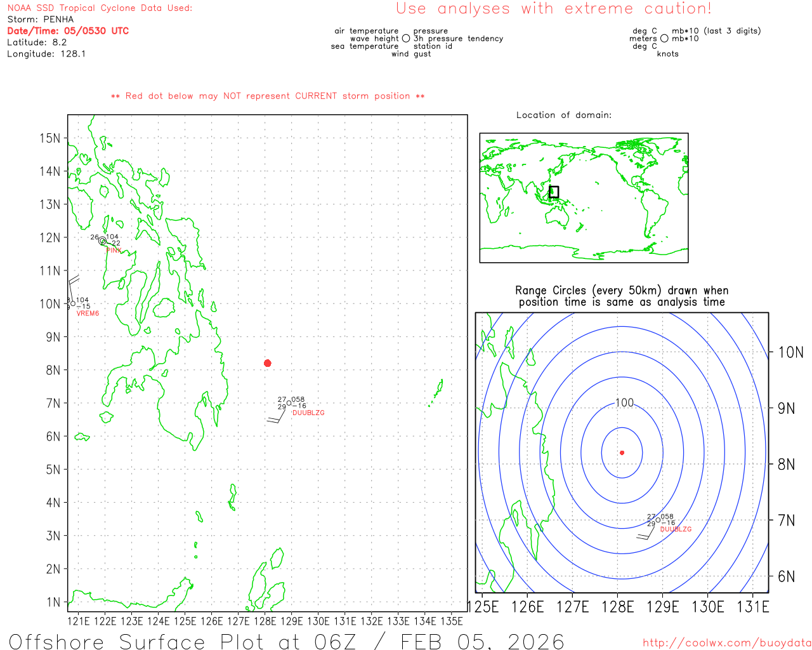This screenshot has width=812, height=650.
Task: Click the red storm position dot on main map
Action: [x=268, y=363]
